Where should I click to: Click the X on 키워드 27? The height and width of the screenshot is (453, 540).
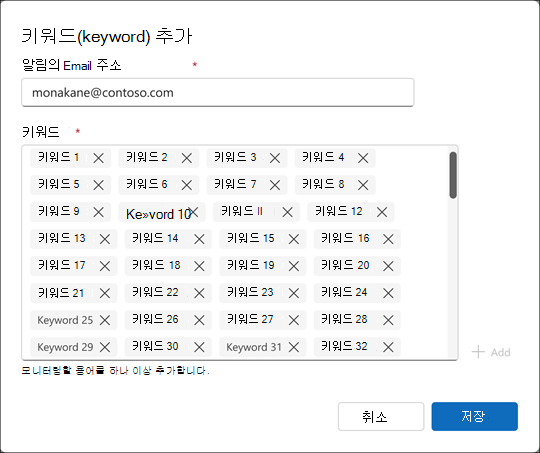[294, 320]
